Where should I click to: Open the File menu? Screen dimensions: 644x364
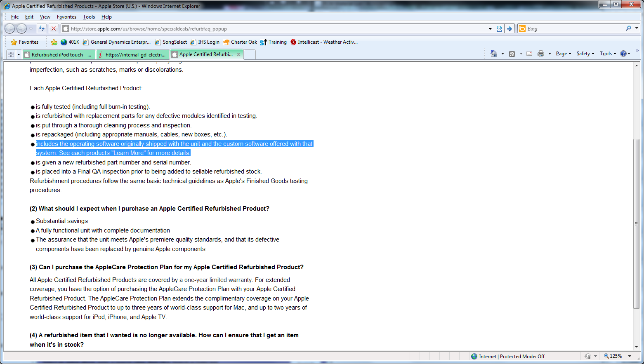(x=15, y=17)
